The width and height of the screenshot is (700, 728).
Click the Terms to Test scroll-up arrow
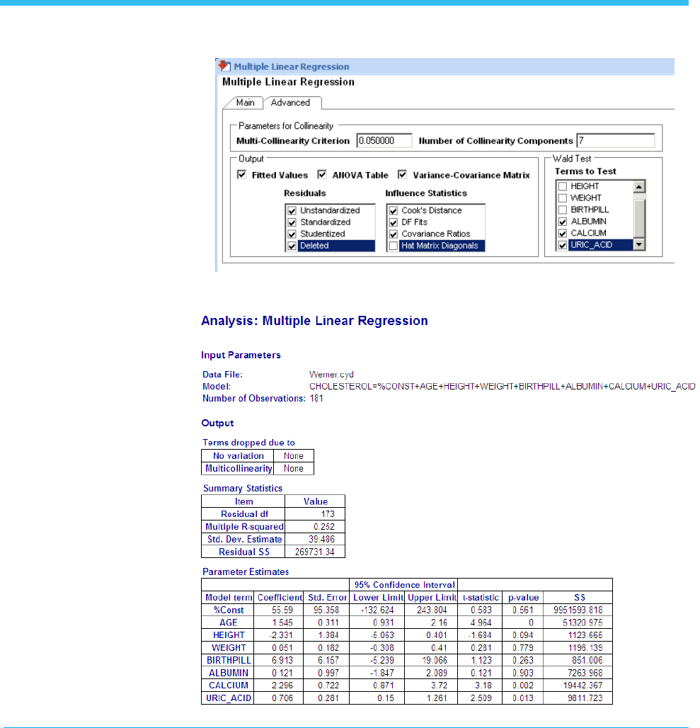[639, 187]
